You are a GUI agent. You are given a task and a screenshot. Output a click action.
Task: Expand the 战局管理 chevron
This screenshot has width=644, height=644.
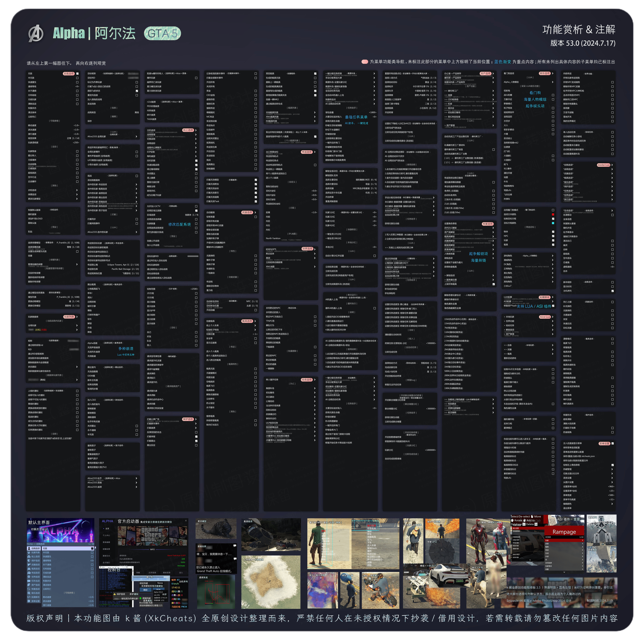click(x=196, y=135)
